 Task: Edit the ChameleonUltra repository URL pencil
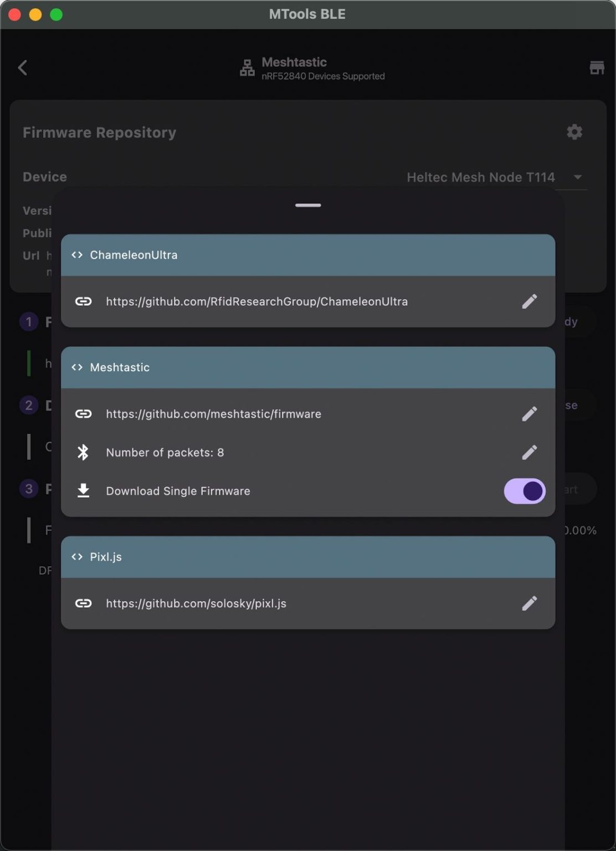(x=529, y=301)
